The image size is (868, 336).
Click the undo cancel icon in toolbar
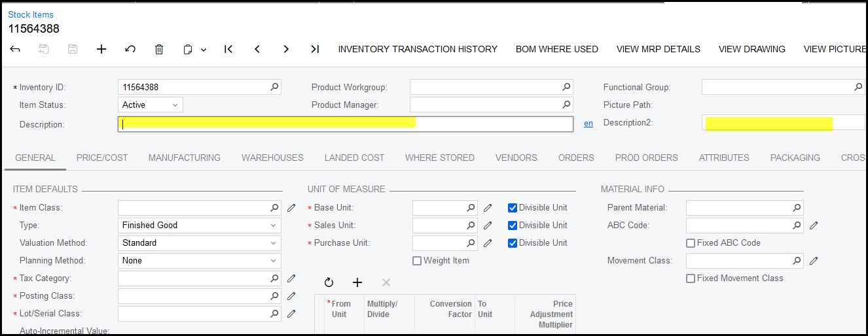(x=130, y=49)
